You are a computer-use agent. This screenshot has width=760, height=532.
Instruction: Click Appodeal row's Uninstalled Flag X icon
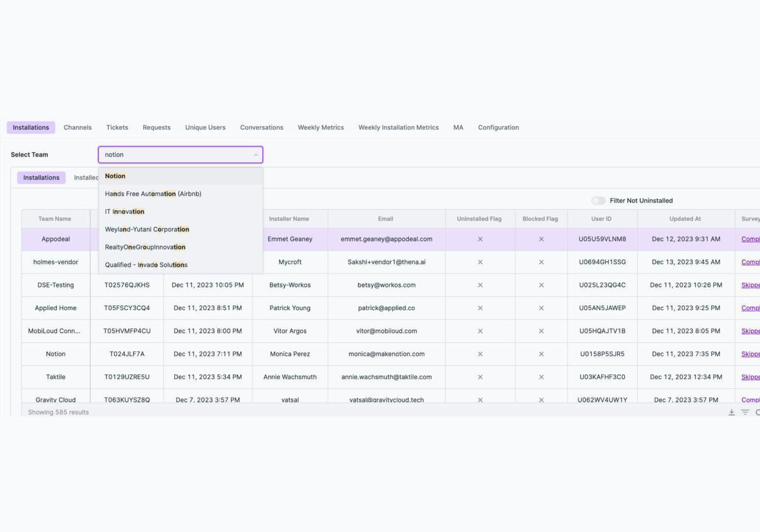pyautogui.click(x=480, y=239)
